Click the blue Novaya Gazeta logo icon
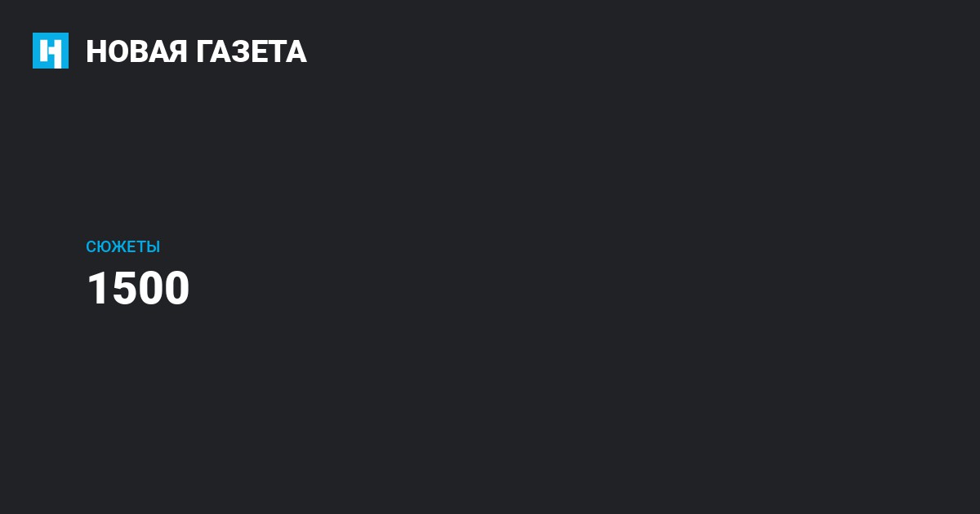The width and height of the screenshot is (980, 514). [x=51, y=51]
